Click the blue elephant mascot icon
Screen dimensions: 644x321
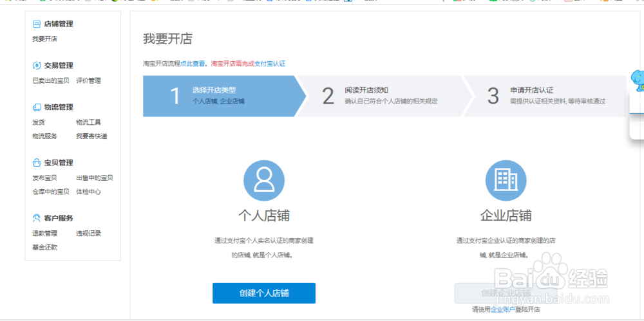click(638, 80)
